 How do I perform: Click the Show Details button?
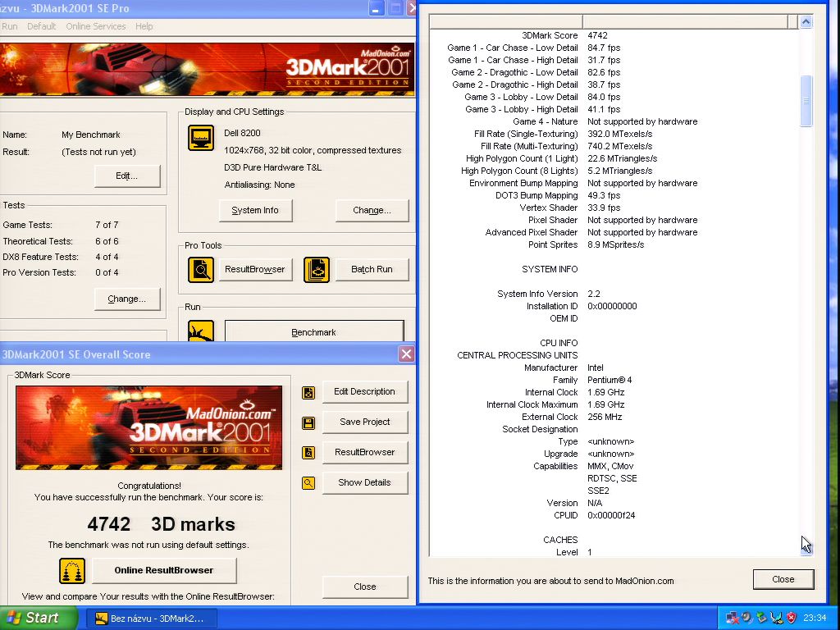tap(365, 482)
